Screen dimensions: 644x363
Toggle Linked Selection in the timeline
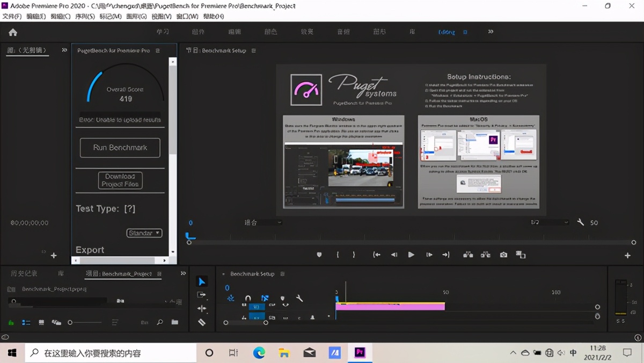tap(265, 298)
